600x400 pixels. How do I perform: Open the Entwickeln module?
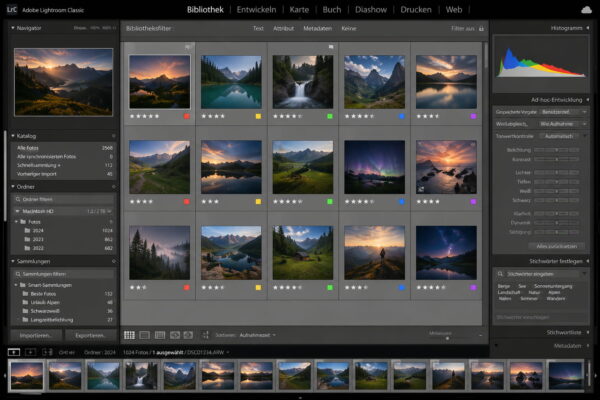256,10
